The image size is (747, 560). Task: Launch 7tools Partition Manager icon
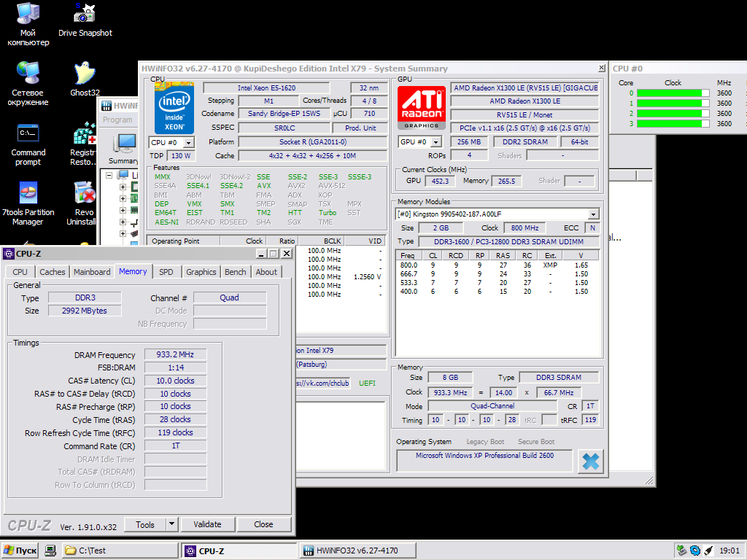28,204
